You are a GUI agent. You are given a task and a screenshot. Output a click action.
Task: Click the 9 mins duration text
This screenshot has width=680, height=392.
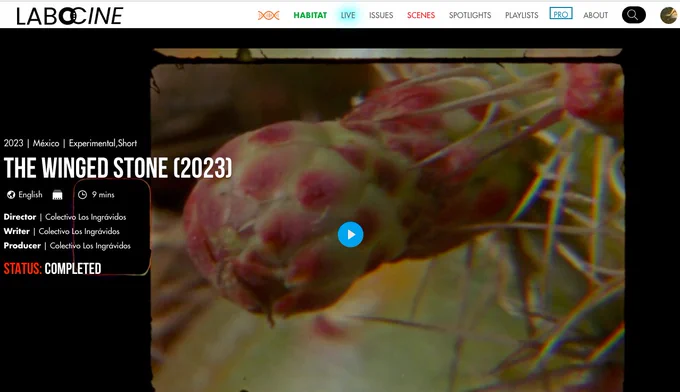point(103,195)
